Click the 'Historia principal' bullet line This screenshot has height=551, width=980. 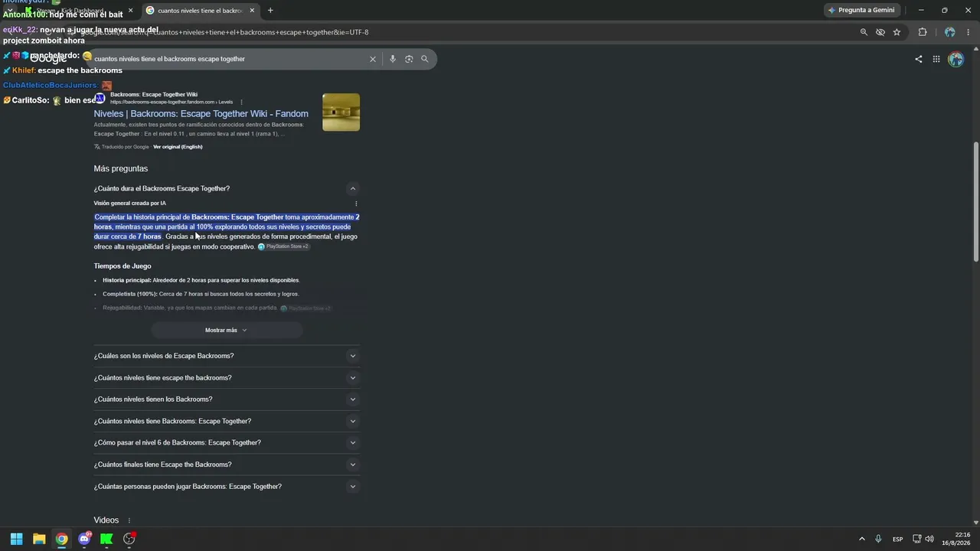[201, 280]
